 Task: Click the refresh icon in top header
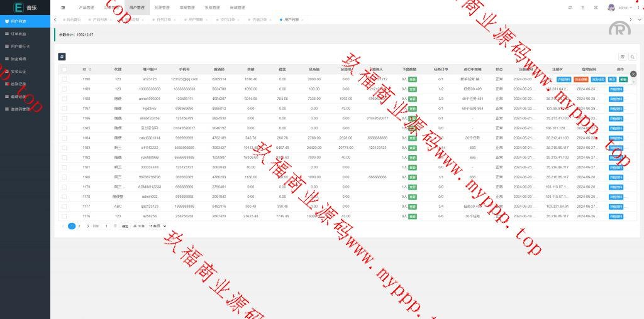coord(570,8)
